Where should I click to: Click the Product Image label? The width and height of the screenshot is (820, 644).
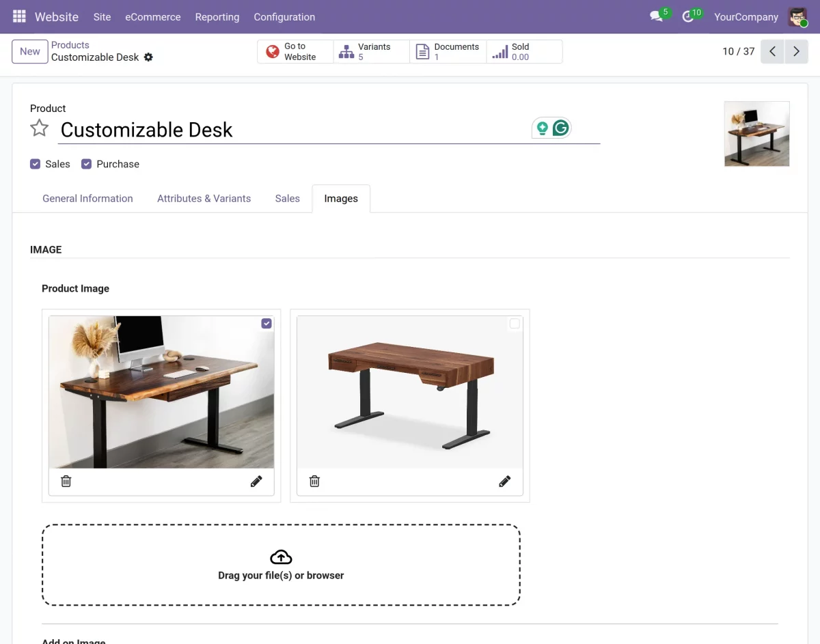point(75,289)
